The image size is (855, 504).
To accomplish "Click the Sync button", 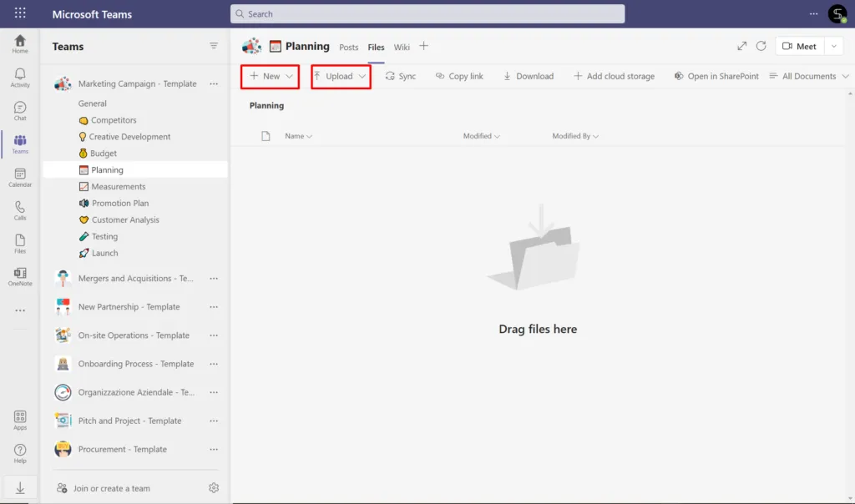I will click(x=401, y=76).
